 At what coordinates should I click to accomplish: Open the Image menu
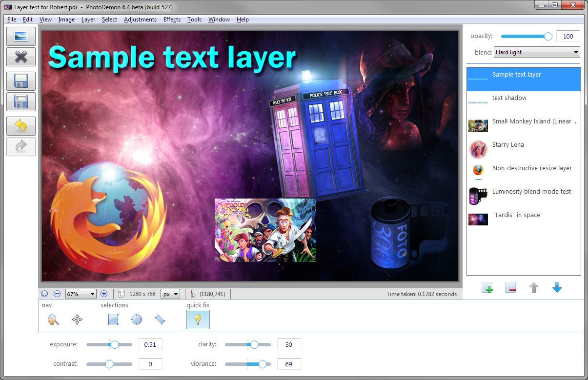(66, 20)
